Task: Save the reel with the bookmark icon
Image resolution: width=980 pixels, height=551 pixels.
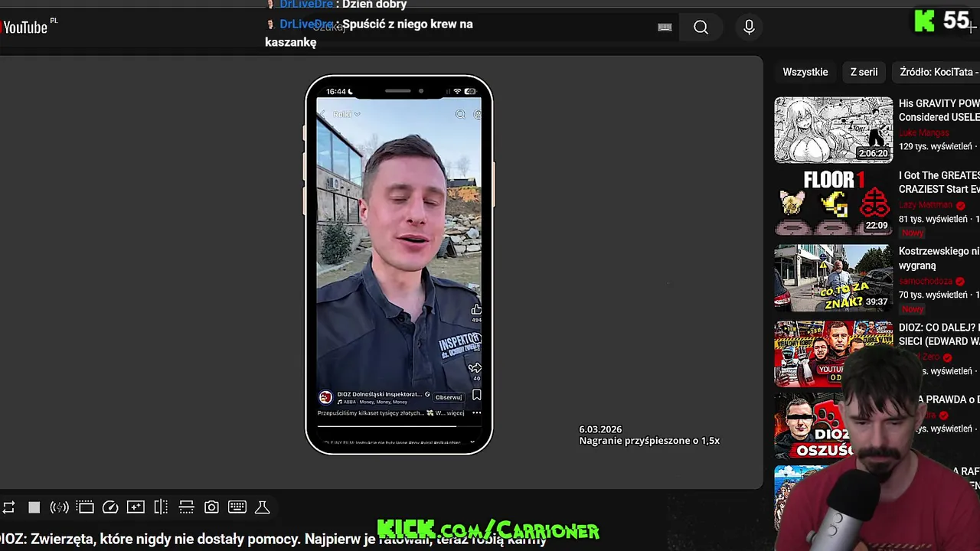Action: point(476,395)
